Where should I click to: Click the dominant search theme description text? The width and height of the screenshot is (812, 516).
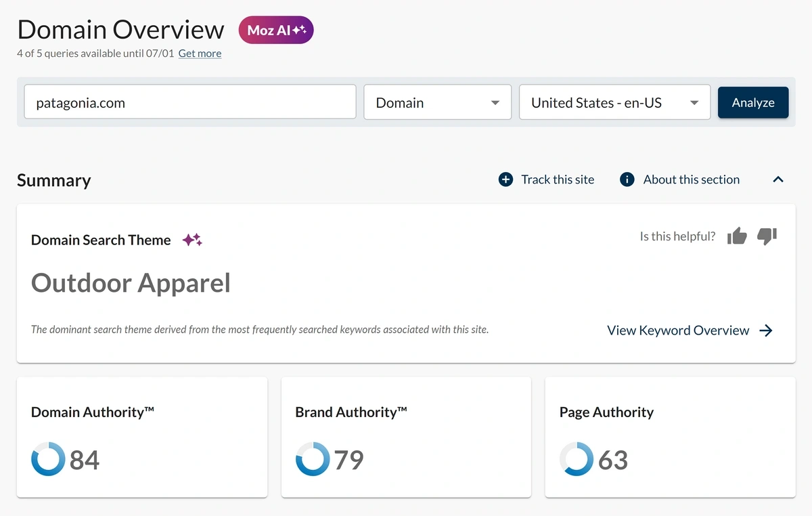(260, 330)
